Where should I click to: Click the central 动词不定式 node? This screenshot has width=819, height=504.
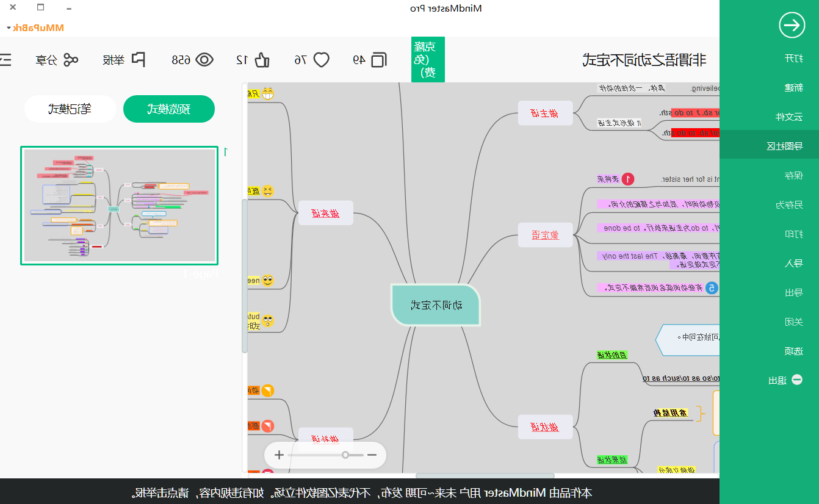(436, 304)
